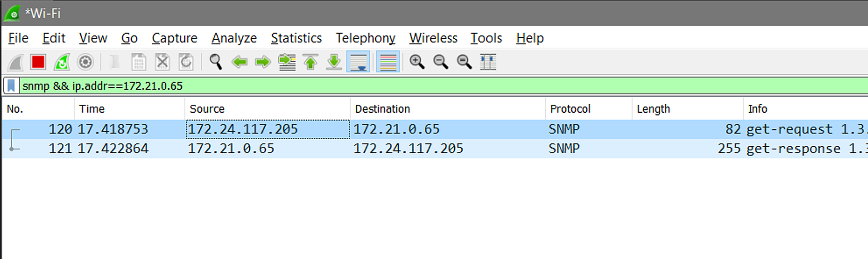Open the Analyze menu
Screen dimensions: 868x259
tap(234, 38)
